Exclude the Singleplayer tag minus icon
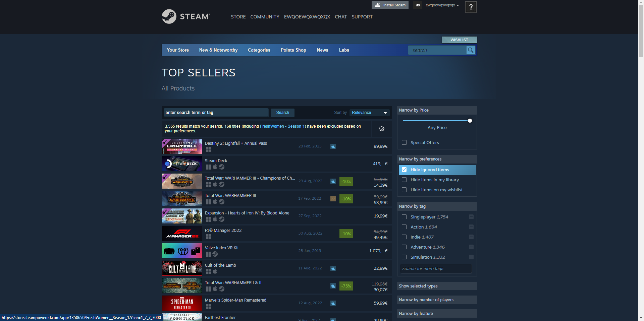The width and height of the screenshot is (644, 321). 471,217
